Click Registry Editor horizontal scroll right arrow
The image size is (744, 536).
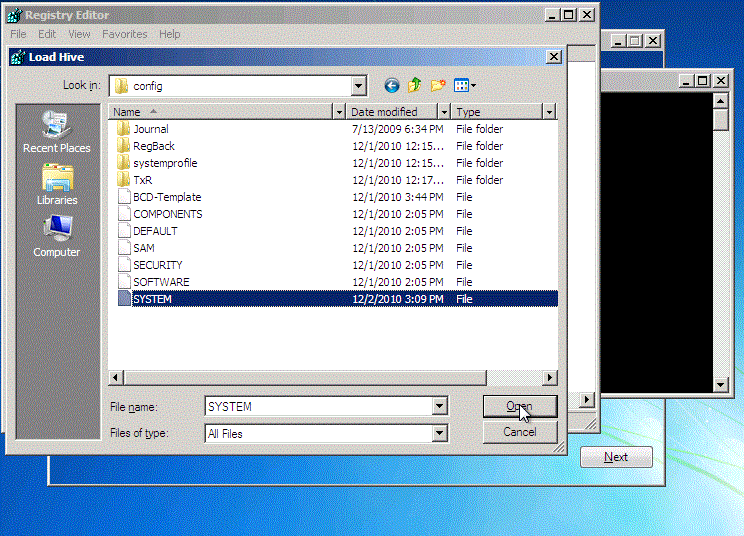click(x=587, y=399)
